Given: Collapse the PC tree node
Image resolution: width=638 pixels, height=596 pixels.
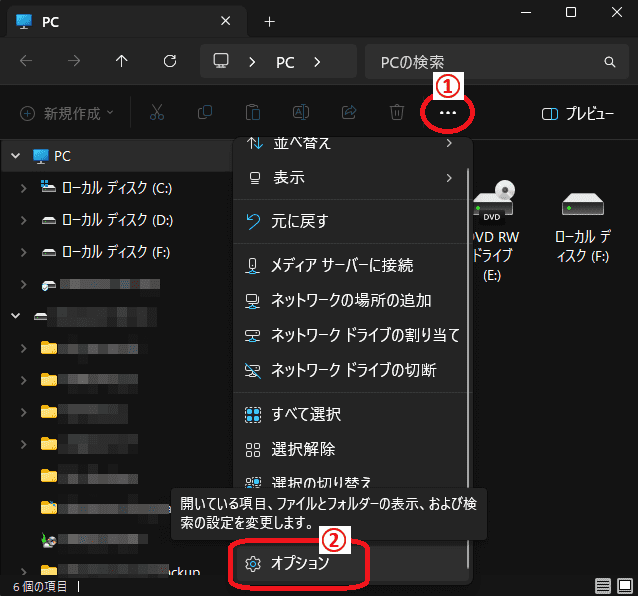Looking at the screenshot, I should tap(15, 156).
